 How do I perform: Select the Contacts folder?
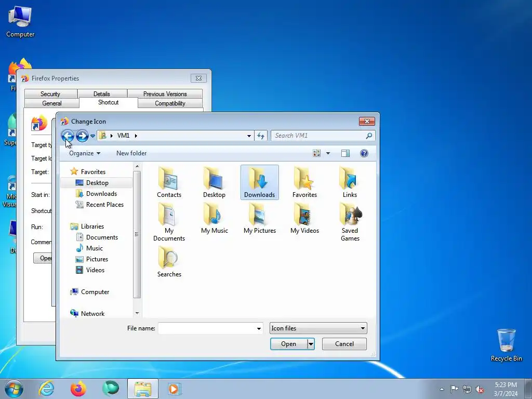tap(169, 182)
